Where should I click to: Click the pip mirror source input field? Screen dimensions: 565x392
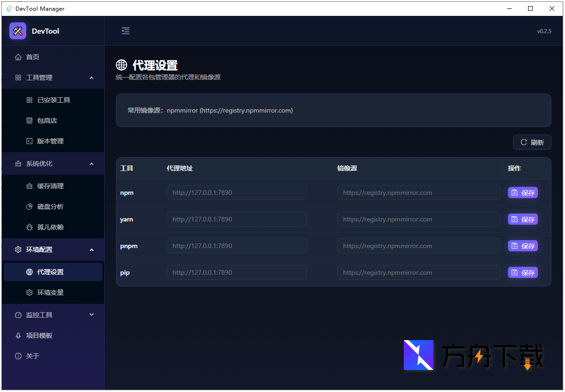pyautogui.click(x=418, y=272)
